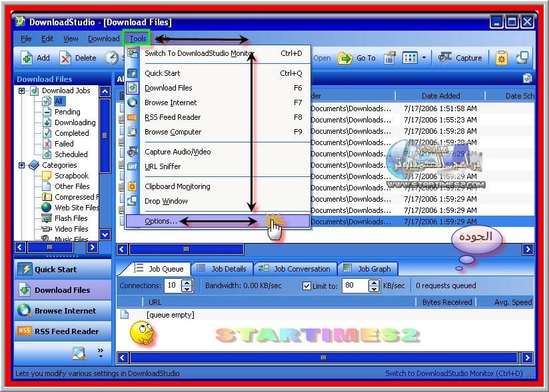Open the view layout dropdown arrow
This screenshot has height=392, width=549.
click(424, 57)
